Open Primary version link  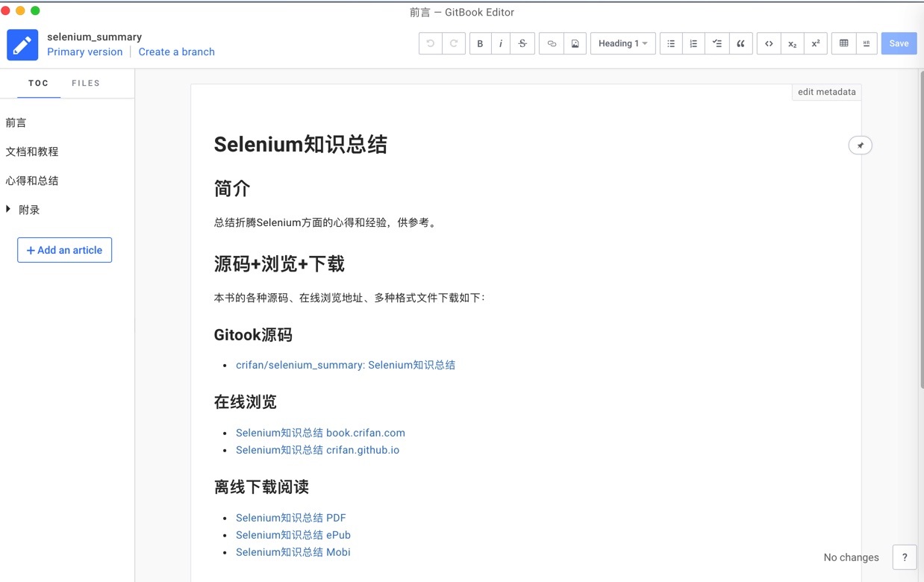click(85, 52)
